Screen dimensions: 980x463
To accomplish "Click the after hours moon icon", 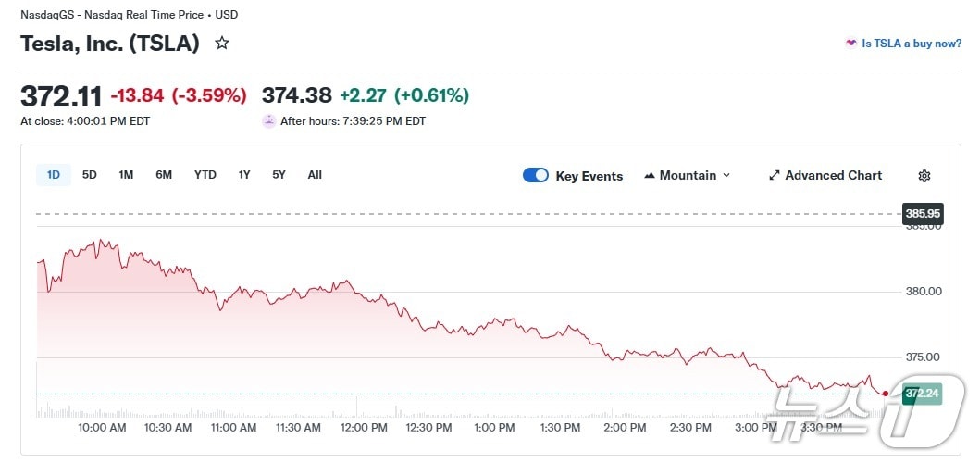I will click(269, 120).
